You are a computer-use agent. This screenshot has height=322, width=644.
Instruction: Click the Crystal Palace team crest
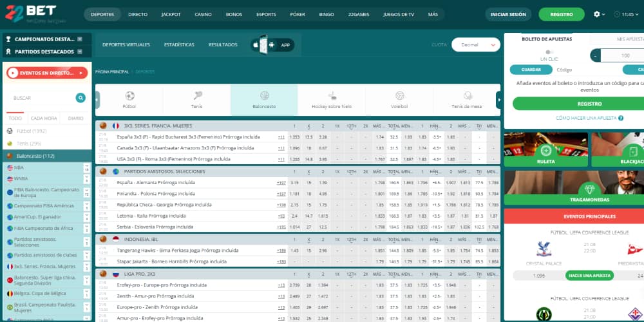coord(544,249)
